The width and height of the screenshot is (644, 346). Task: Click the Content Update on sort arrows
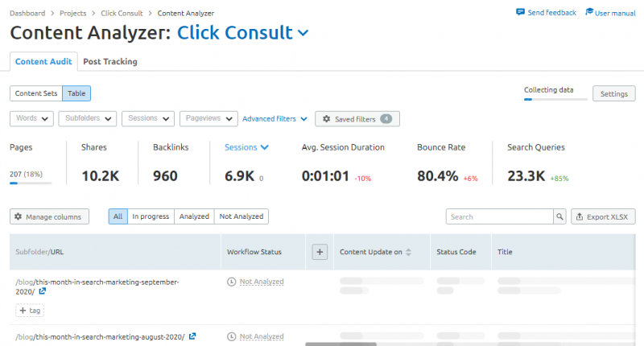(408, 252)
